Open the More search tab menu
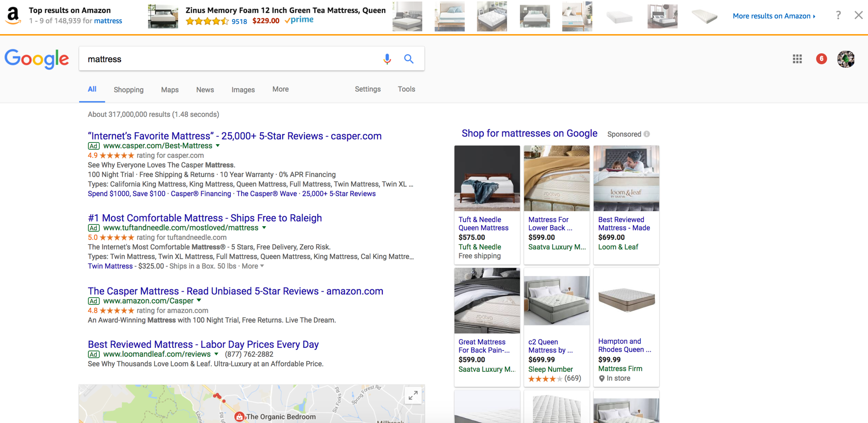The height and width of the screenshot is (423, 868). pyautogui.click(x=281, y=89)
